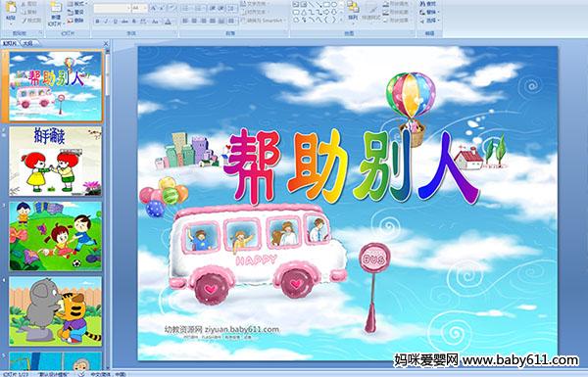Screen dimensions: 588x377
Task: Close the slide thumbnails pane
Action: click(106, 43)
